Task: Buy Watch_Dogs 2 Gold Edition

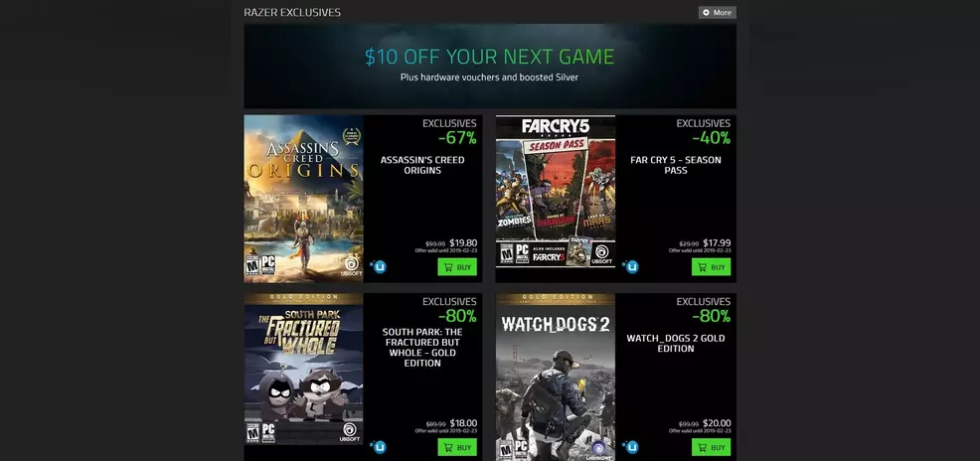Action: 711,447
